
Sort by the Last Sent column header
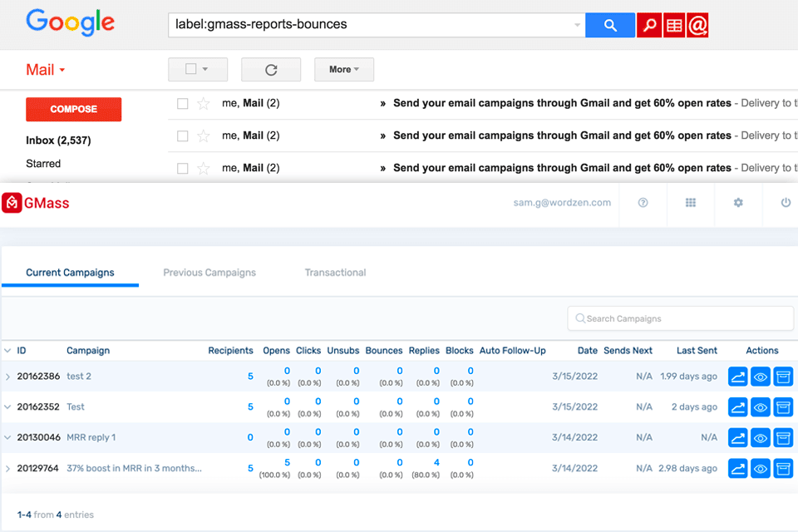(697, 351)
